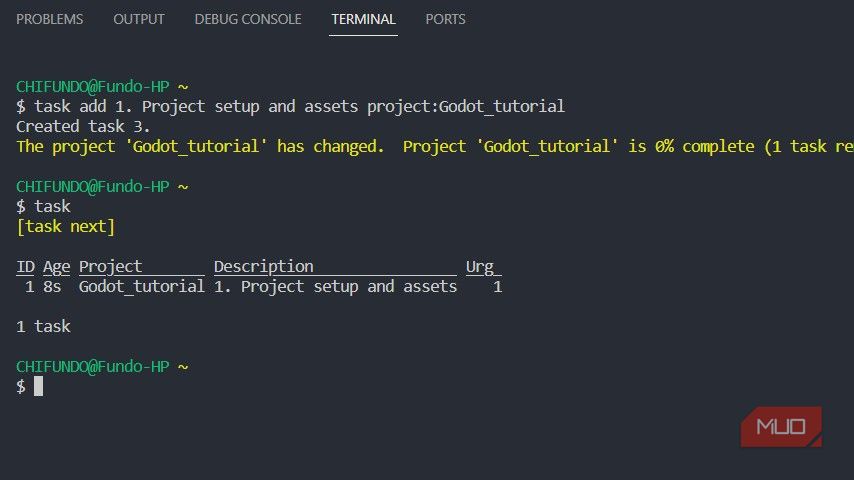Click the red MUO logo watermark
This screenshot has width=854, height=480.
[781, 427]
